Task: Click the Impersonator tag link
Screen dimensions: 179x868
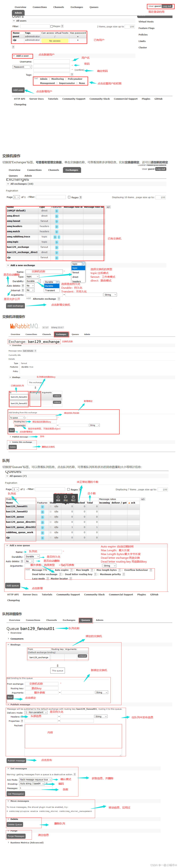Action: click(x=67, y=83)
